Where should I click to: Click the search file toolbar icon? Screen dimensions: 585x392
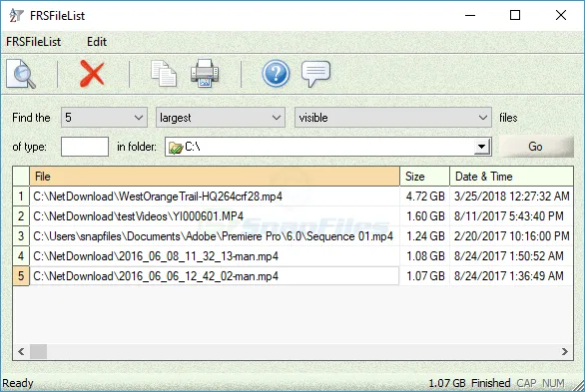[21, 74]
